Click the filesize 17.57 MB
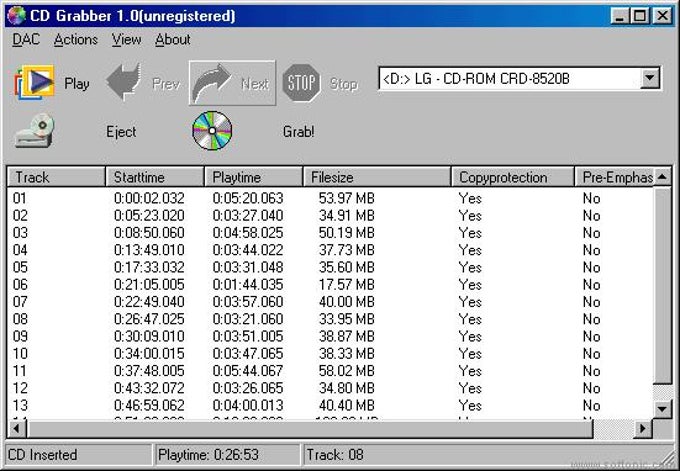The height and width of the screenshot is (471, 680). (x=347, y=285)
